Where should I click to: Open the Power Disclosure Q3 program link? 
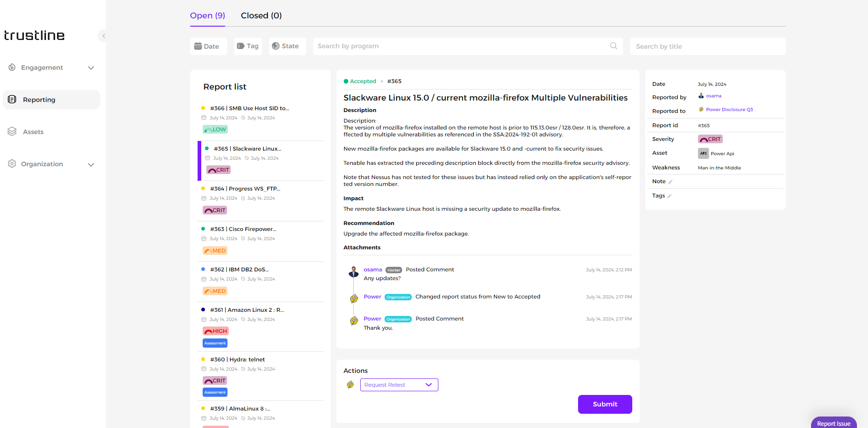[729, 110]
